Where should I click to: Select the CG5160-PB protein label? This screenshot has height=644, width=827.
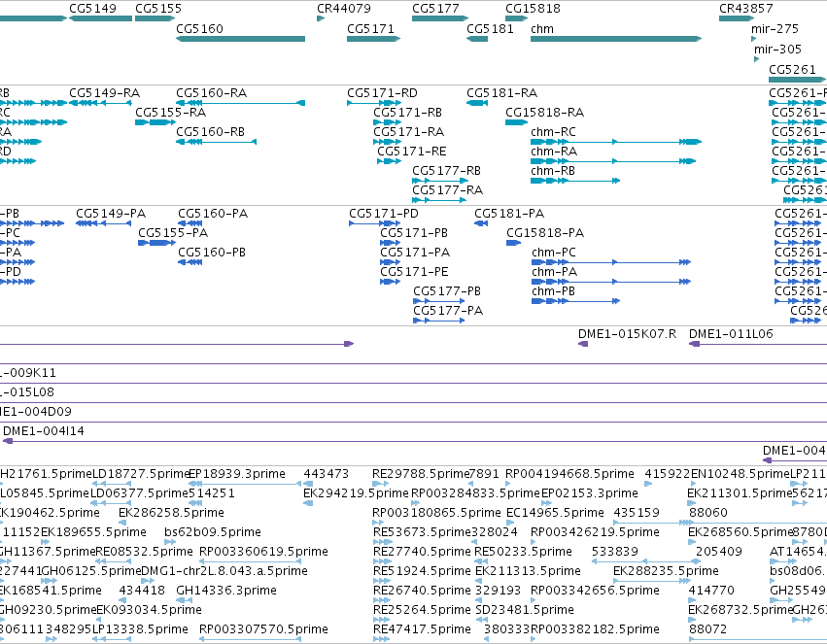pos(212,252)
